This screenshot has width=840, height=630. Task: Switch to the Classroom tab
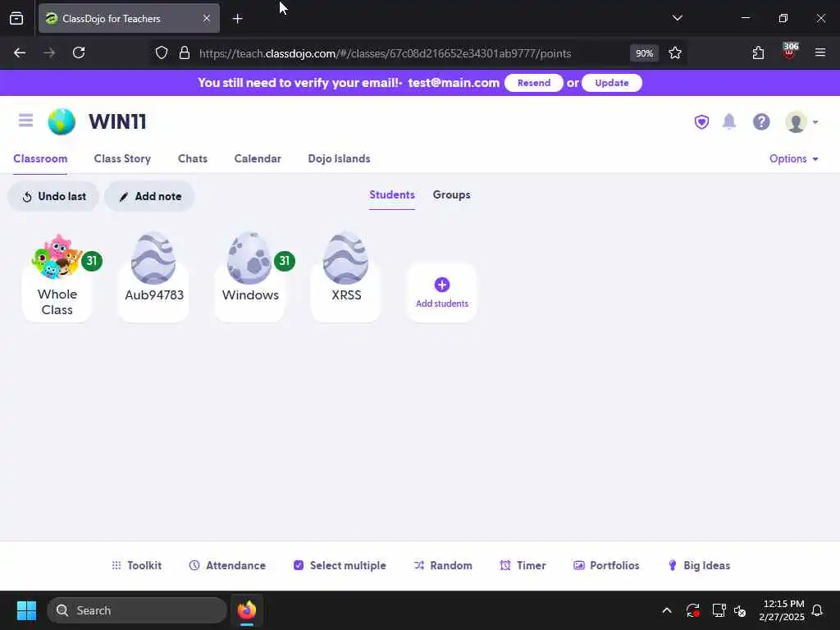[x=40, y=158]
